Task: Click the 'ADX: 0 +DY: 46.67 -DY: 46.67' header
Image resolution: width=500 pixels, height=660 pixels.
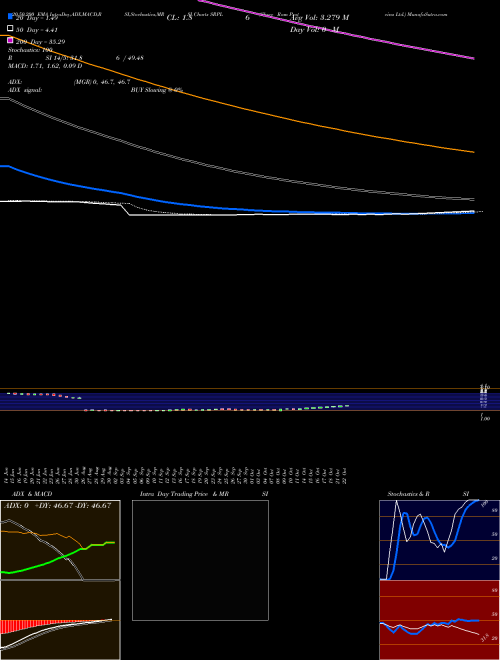Action: (x=58, y=505)
